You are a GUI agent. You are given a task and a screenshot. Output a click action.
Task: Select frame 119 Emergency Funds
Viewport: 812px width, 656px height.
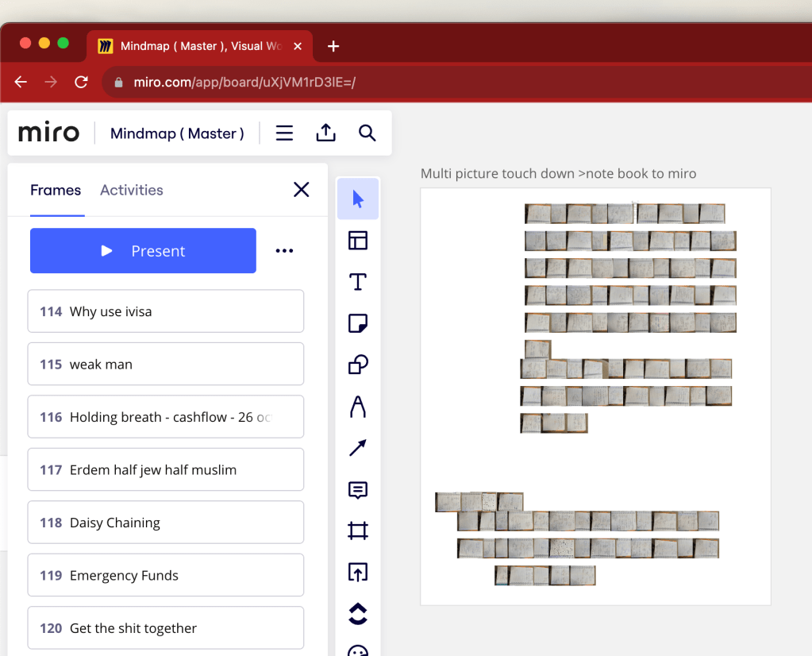tap(166, 576)
